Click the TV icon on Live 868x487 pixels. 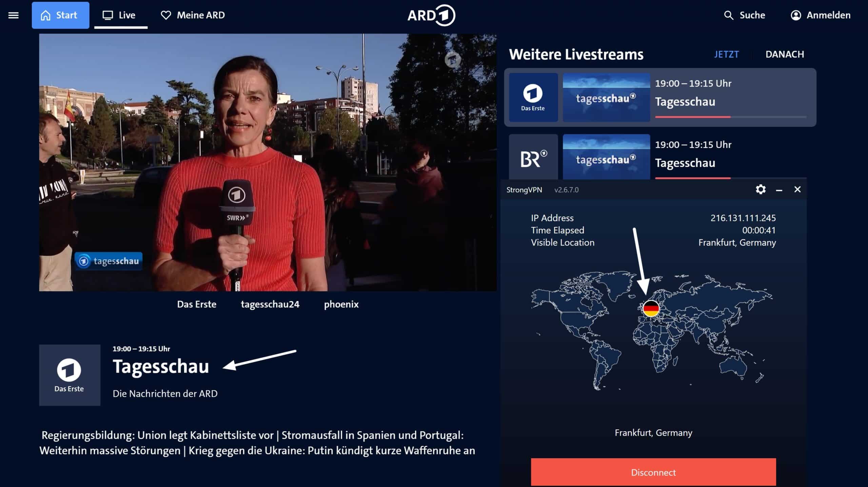[x=108, y=15]
